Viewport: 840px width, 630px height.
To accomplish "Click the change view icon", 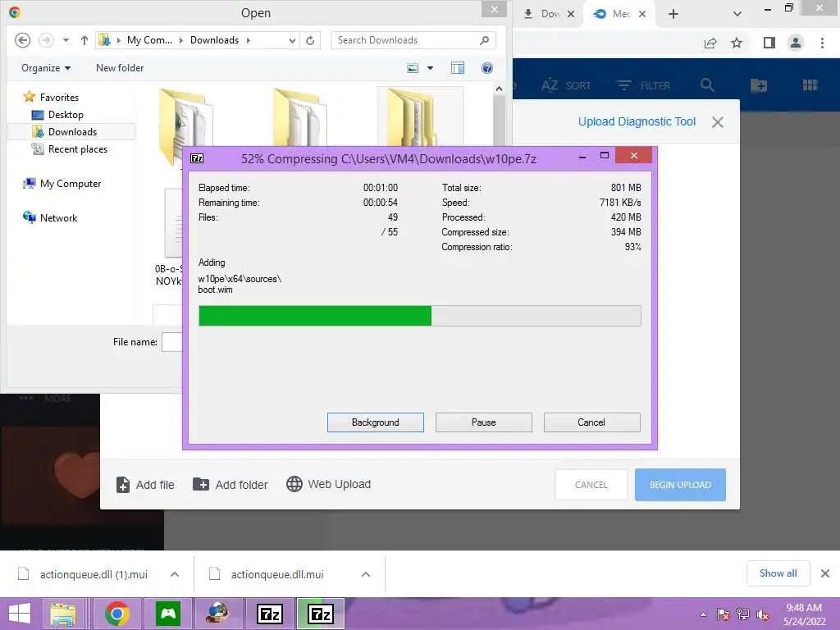I will pos(413,68).
